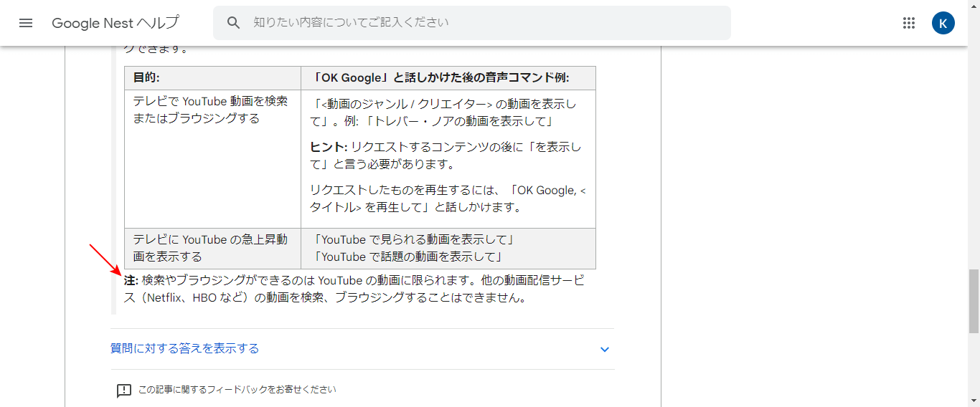This screenshot has height=407, width=980.
Task: Click the feedback exclamation icon
Action: click(x=124, y=391)
